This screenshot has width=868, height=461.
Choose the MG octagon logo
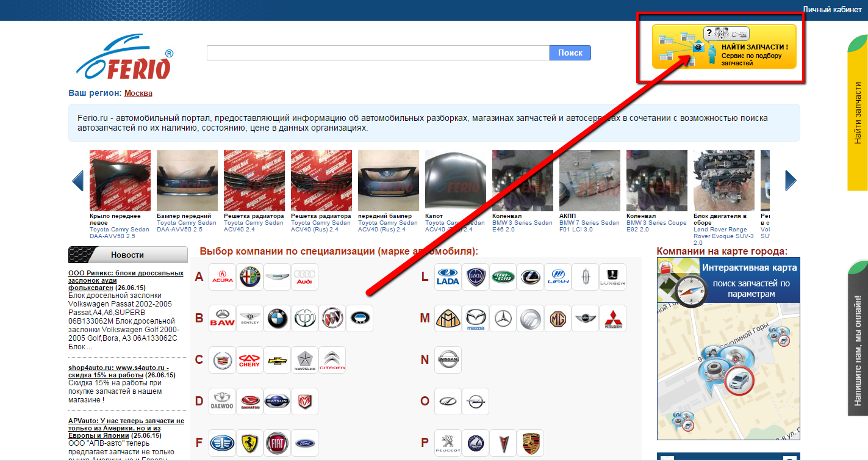pos(558,319)
